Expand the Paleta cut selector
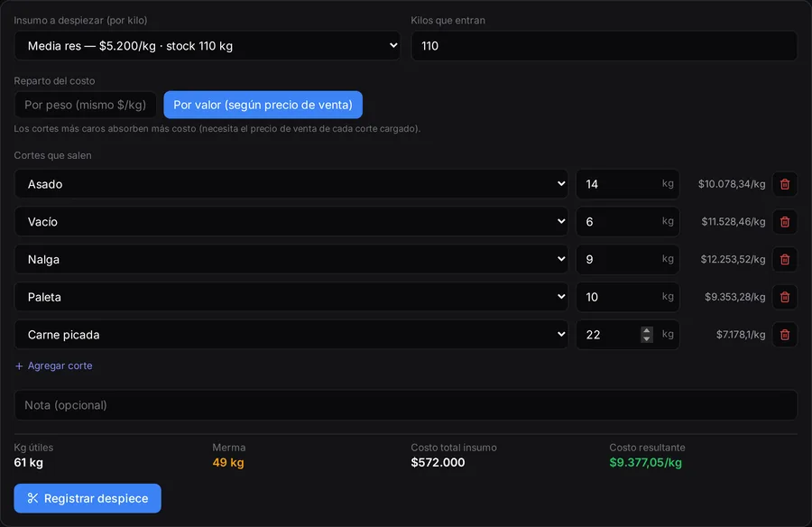Viewport: 812px width, 527px height. click(291, 297)
